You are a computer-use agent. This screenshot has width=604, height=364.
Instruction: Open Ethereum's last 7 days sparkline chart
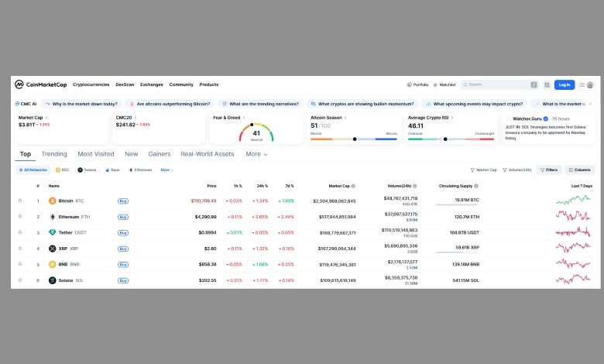pyautogui.click(x=573, y=216)
